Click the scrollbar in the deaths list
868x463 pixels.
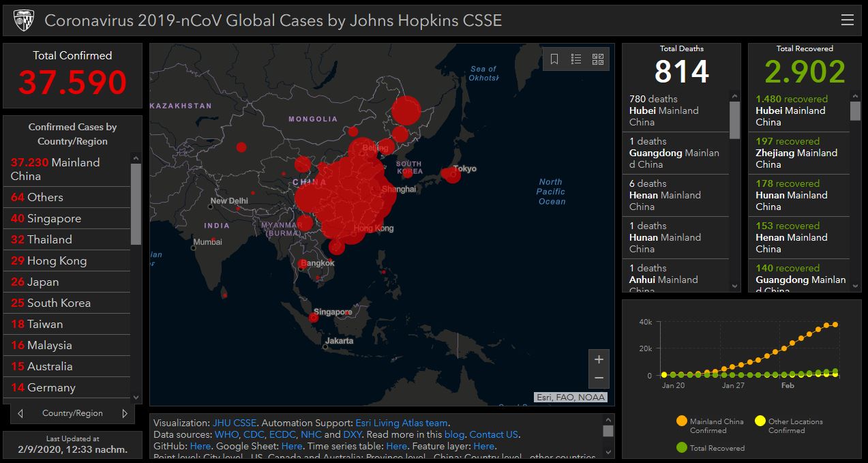[734, 121]
